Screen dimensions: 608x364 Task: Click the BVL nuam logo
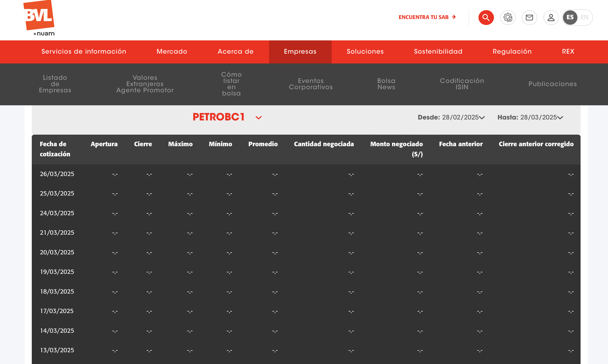(39, 18)
